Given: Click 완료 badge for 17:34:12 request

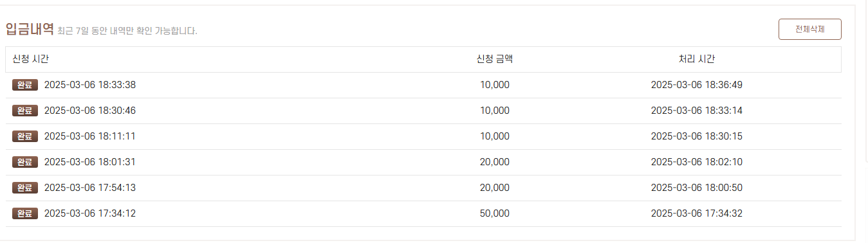Looking at the screenshot, I should 25,213.
